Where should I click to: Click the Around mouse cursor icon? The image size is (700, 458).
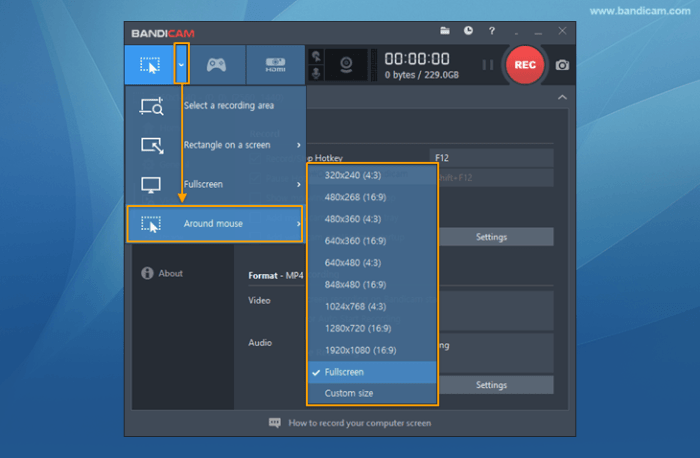coord(150,224)
